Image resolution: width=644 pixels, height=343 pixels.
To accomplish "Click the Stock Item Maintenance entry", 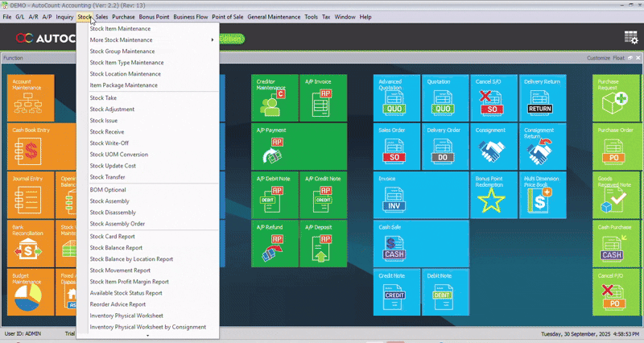I will [120, 28].
